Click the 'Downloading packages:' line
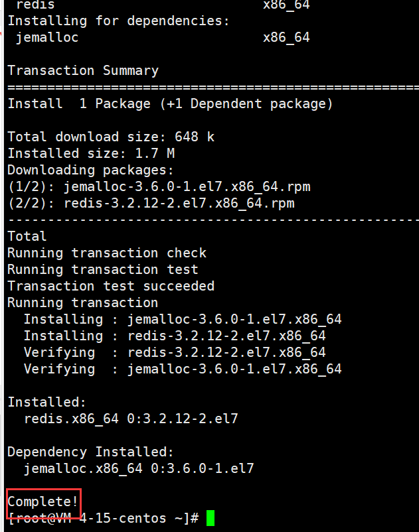The width and height of the screenshot is (419, 532). tap(91, 170)
